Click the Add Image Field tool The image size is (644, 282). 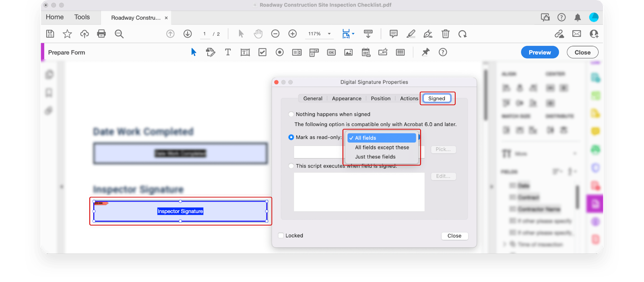[x=349, y=52]
